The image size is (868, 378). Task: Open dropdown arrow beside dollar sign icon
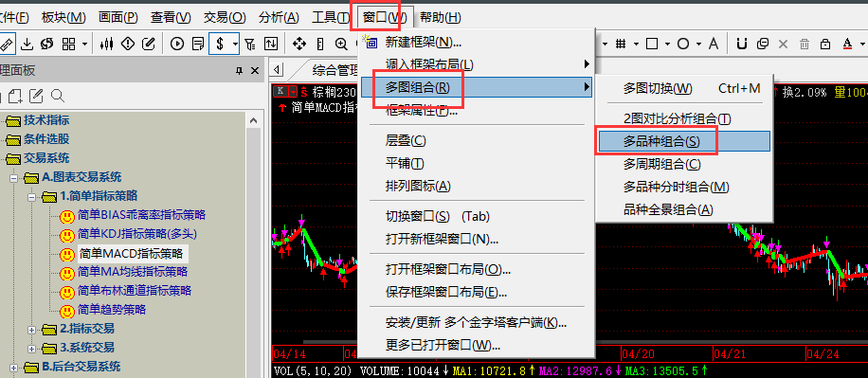[235, 44]
